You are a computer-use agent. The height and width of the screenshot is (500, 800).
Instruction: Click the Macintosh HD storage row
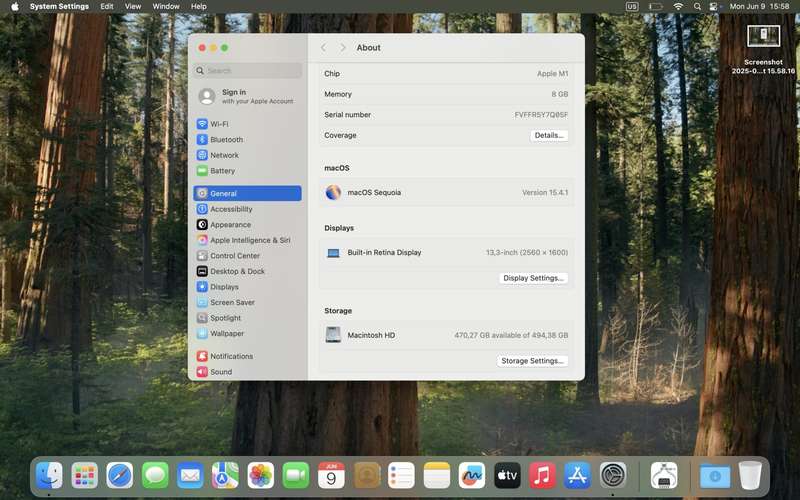(446, 335)
